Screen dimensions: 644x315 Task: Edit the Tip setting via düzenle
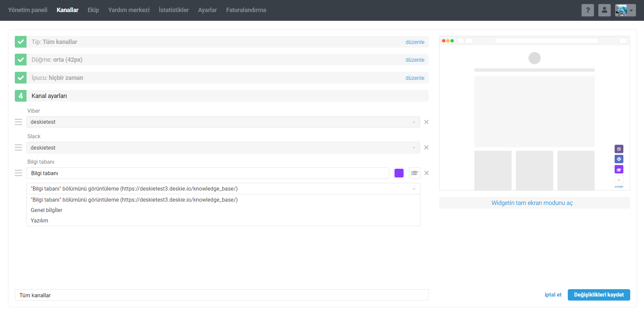415,42
